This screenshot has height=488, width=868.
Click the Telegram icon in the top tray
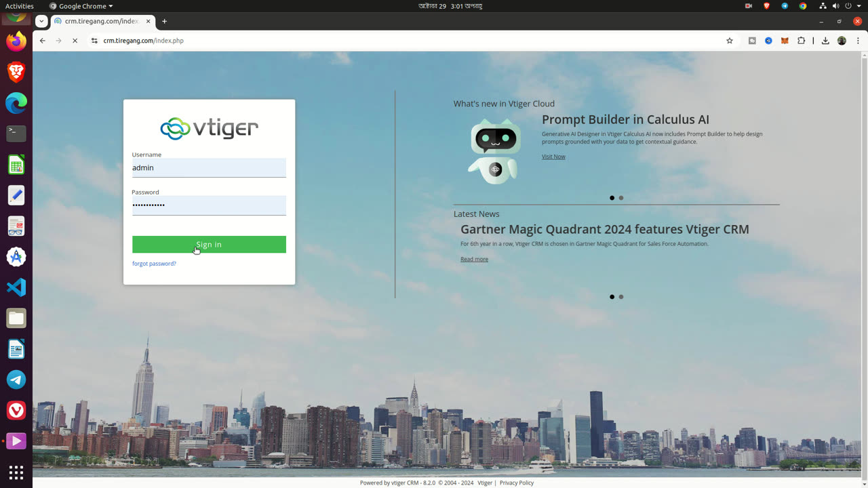(785, 6)
